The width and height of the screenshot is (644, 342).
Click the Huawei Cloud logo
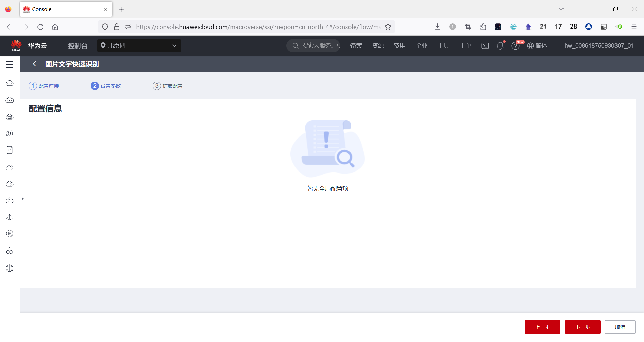click(x=15, y=45)
